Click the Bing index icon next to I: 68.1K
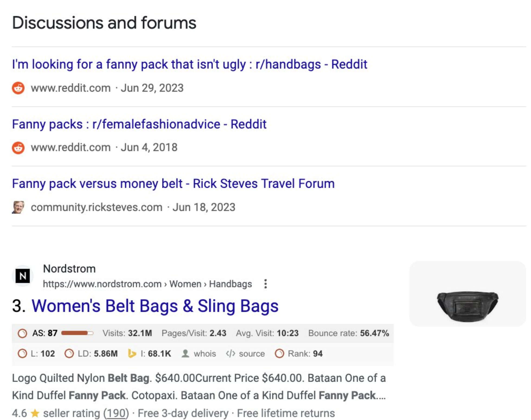 132,354
